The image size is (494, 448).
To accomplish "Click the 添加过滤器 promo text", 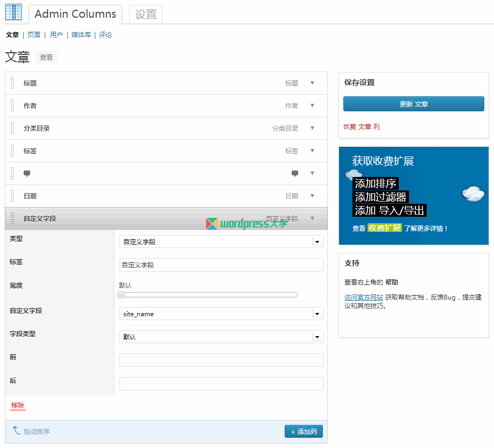I will 380,197.
